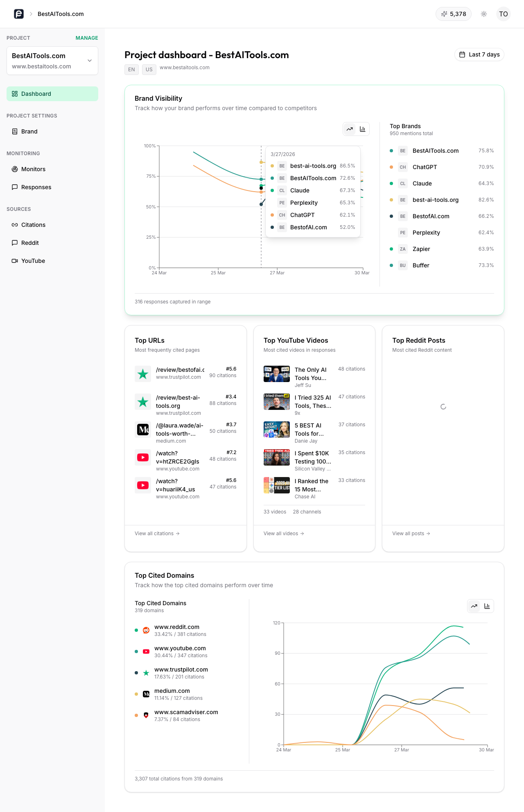Open Reddit sources in the sidebar
The width and height of the screenshot is (524, 812).
[x=52, y=243]
